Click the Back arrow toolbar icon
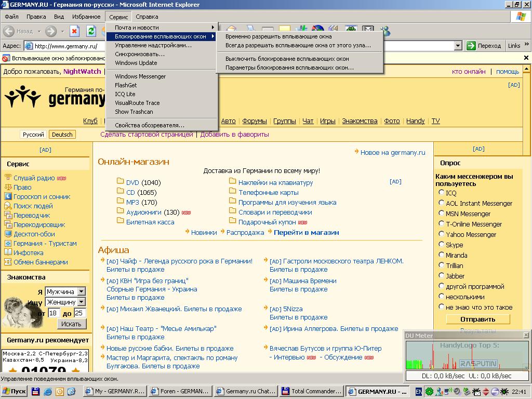The image size is (532, 399). (9, 31)
